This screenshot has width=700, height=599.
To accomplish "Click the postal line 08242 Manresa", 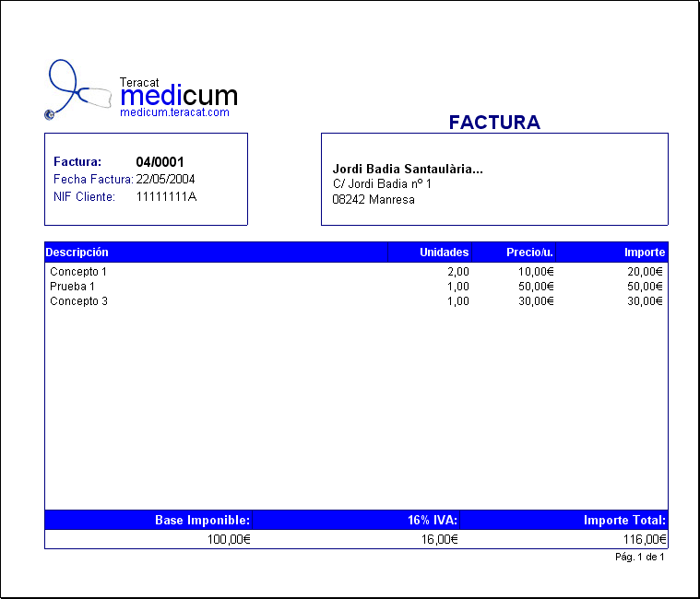I will click(x=374, y=199).
